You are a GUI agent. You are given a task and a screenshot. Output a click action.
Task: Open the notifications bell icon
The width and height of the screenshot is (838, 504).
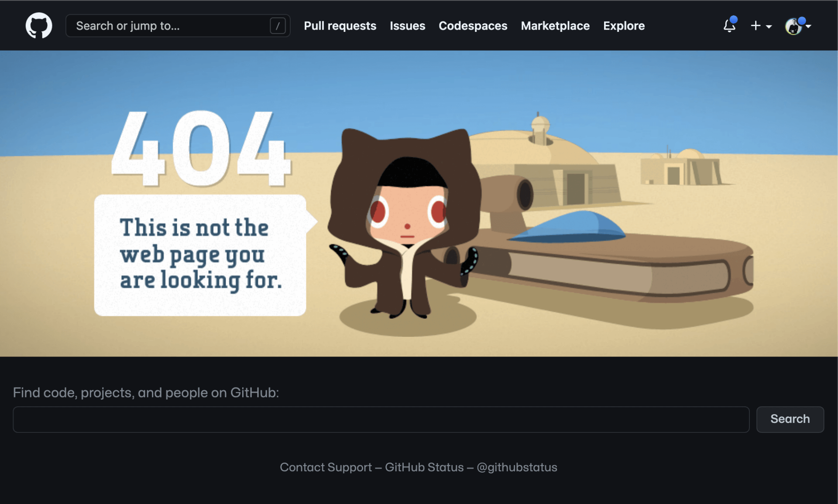tap(730, 25)
